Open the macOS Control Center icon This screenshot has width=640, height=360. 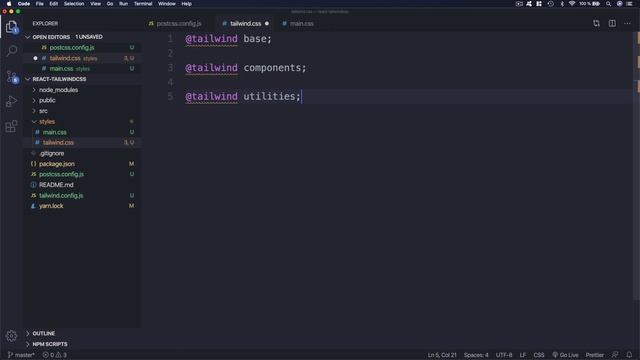tap(629, 4)
